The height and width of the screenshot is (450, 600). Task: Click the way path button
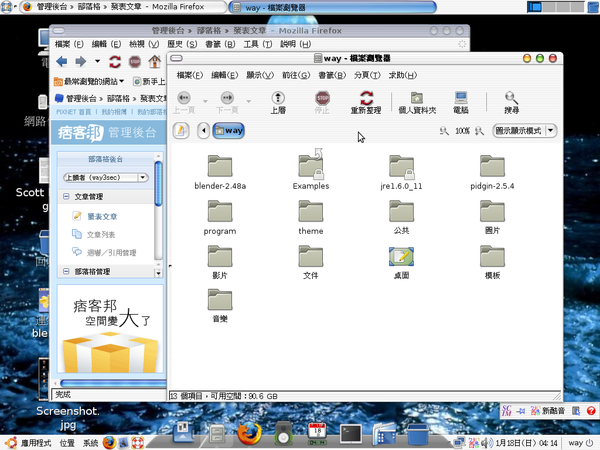pos(229,130)
